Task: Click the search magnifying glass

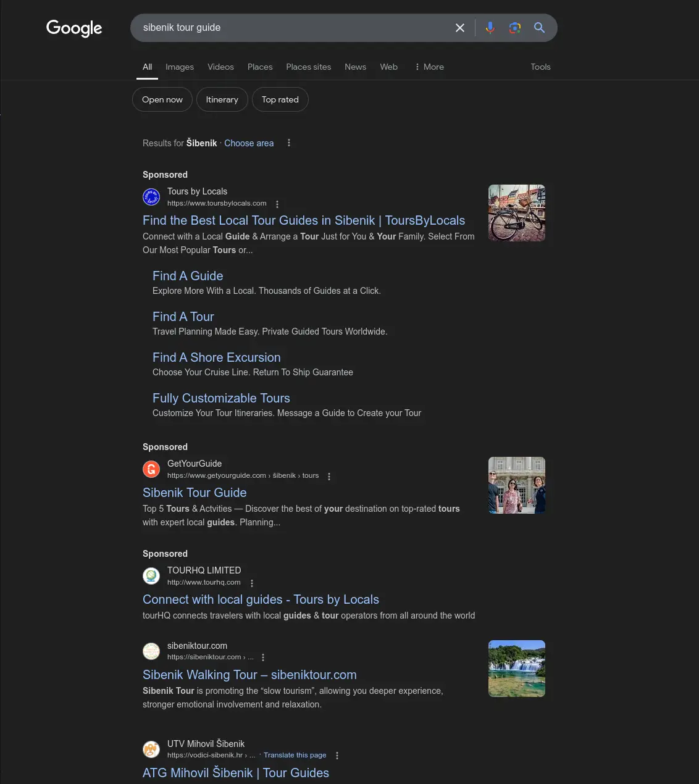Action: (539, 28)
